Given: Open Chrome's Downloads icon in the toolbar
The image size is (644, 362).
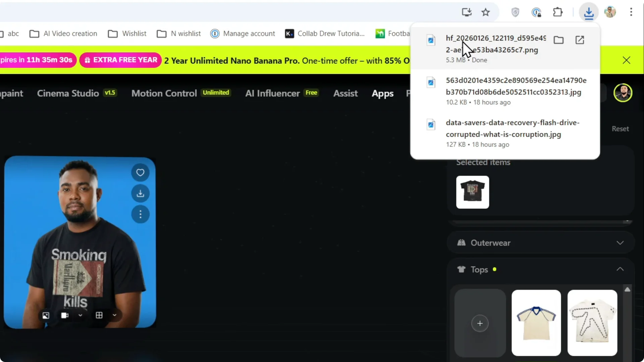Looking at the screenshot, I should click(589, 12).
